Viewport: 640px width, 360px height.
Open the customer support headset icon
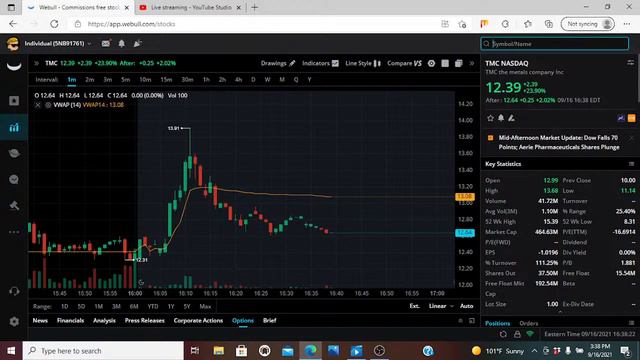pyautogui.click(x=14, y=291)
